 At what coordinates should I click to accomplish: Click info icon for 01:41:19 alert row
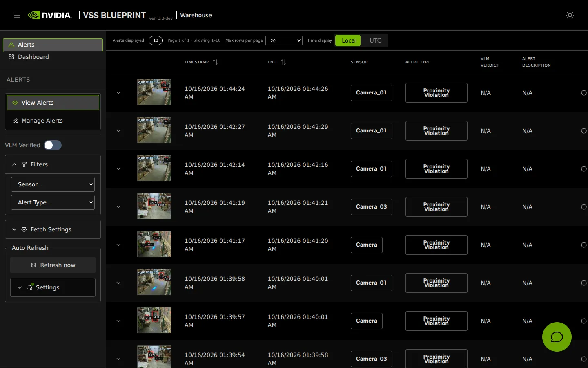point(584,207)
